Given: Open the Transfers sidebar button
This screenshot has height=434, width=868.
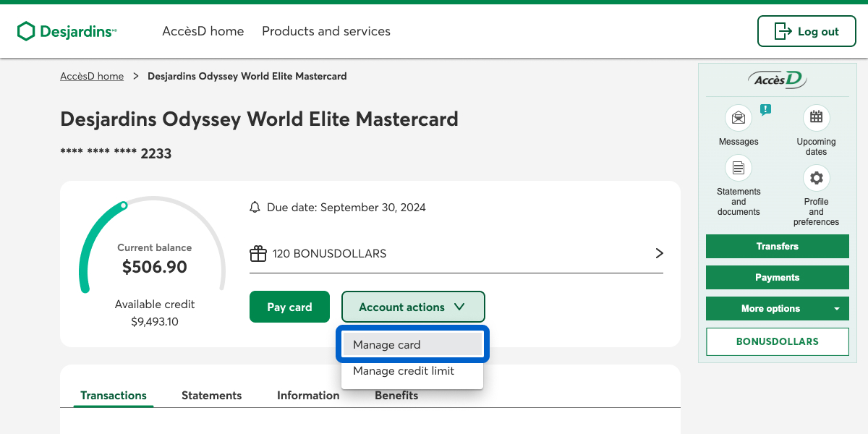Looking at the screenshot, I should pyautogui.click(x=777, y=246).
